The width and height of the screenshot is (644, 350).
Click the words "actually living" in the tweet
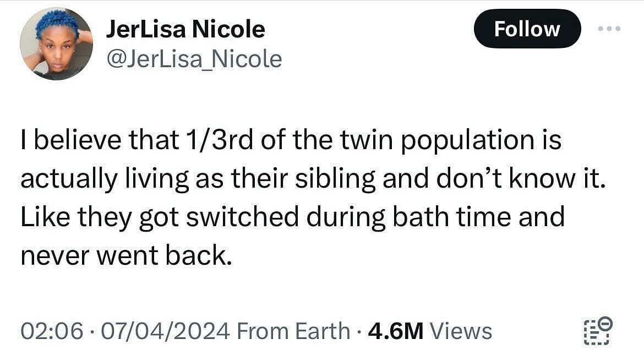click(x=95, y=179)
